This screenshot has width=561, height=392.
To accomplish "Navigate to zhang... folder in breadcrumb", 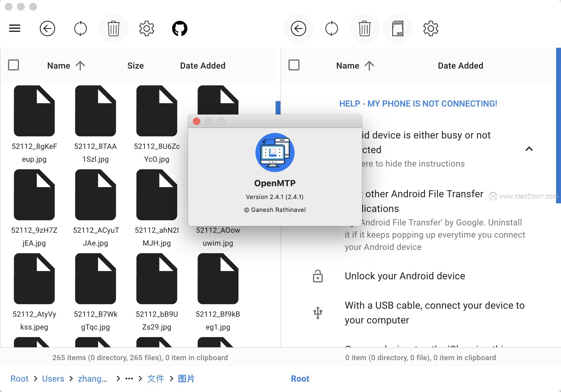I will (x=92, y=379).
